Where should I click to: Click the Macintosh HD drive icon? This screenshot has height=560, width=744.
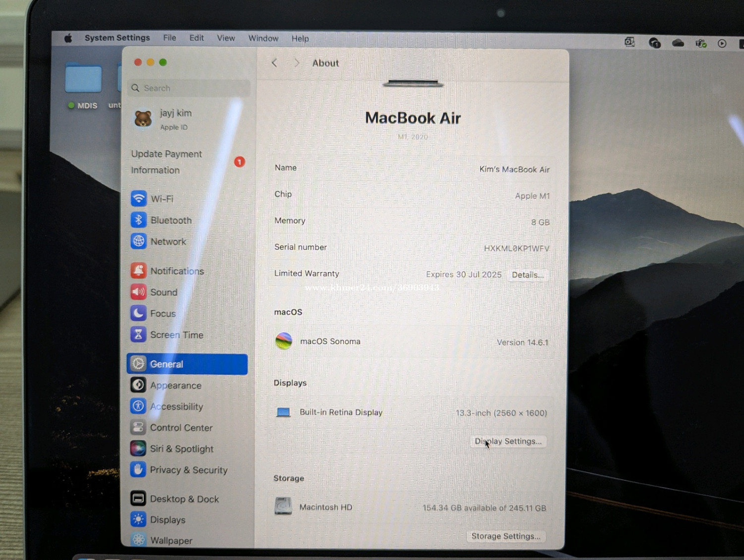click(283, 506)
